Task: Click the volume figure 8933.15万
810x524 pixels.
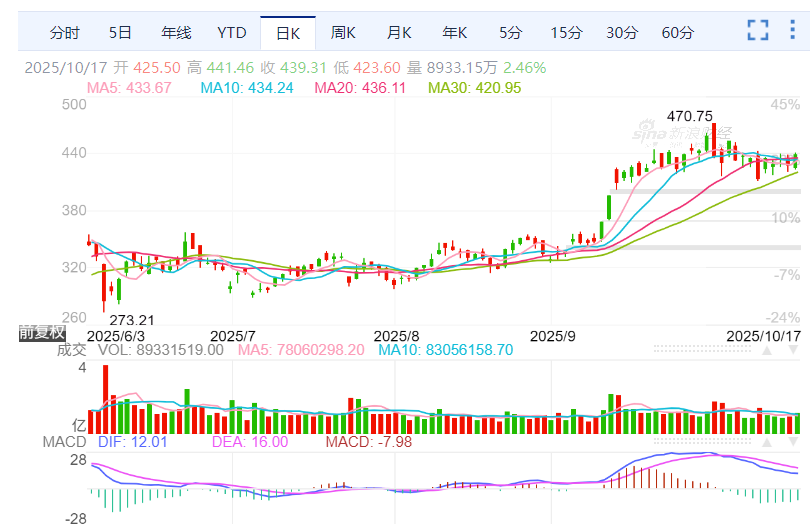Action: [462, 68]
